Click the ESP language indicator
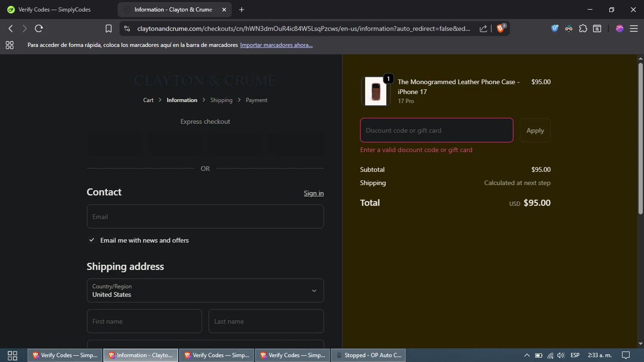 click(x=575, y=355)
